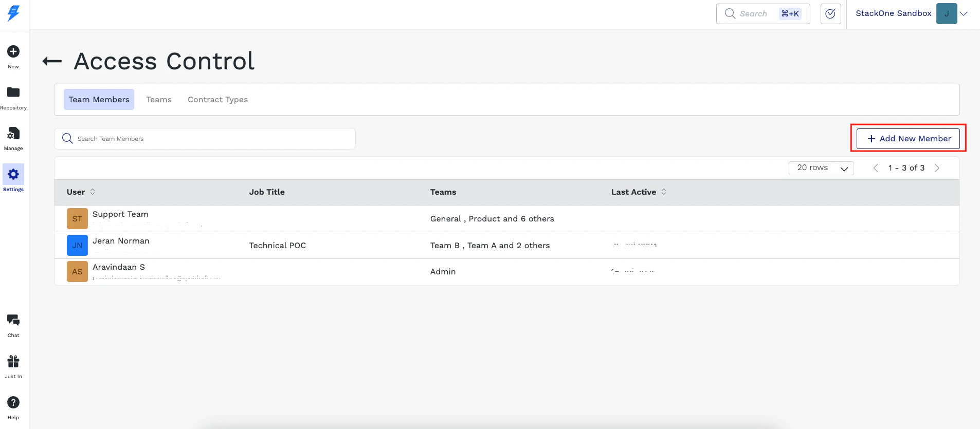Focus the Search Team Members field
This screenshot has height=429, width=980.
(x=205, y=139)
